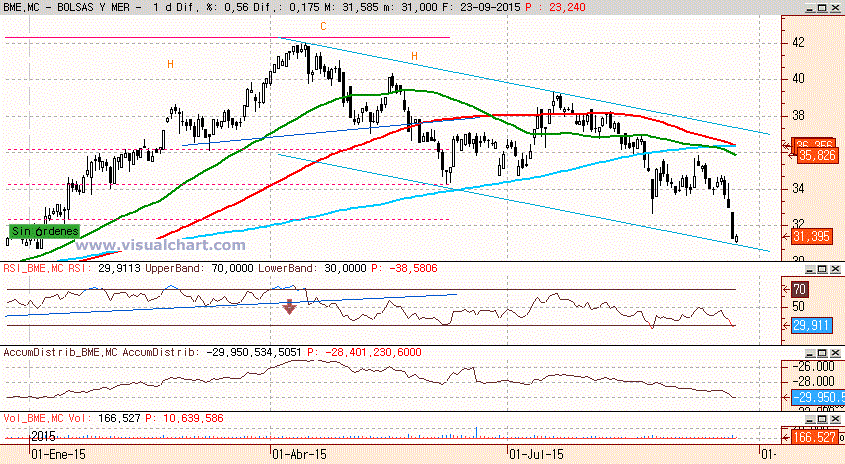Minimize the AccumDistrib indicator pane
This screenshot has height=464, width=845.
coord(810,353)
